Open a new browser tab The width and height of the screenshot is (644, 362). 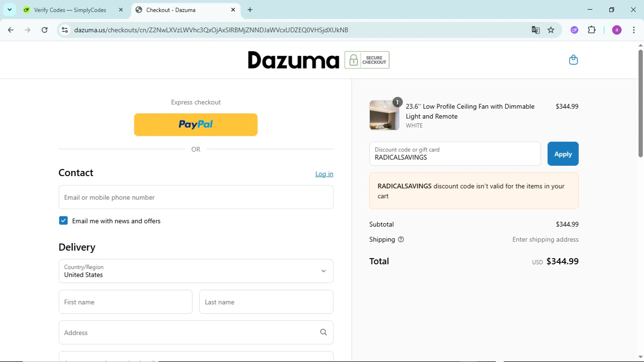tap(250, 9)
